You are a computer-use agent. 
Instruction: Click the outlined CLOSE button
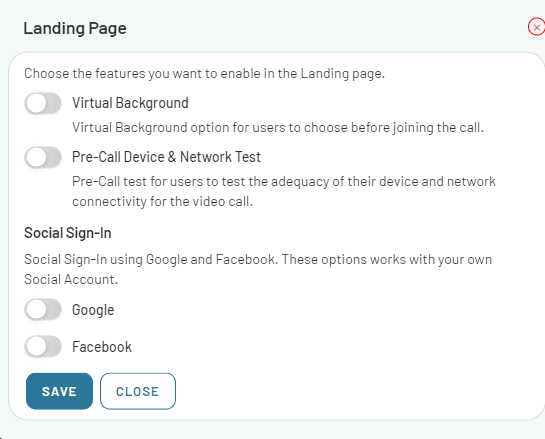point(138,391)
